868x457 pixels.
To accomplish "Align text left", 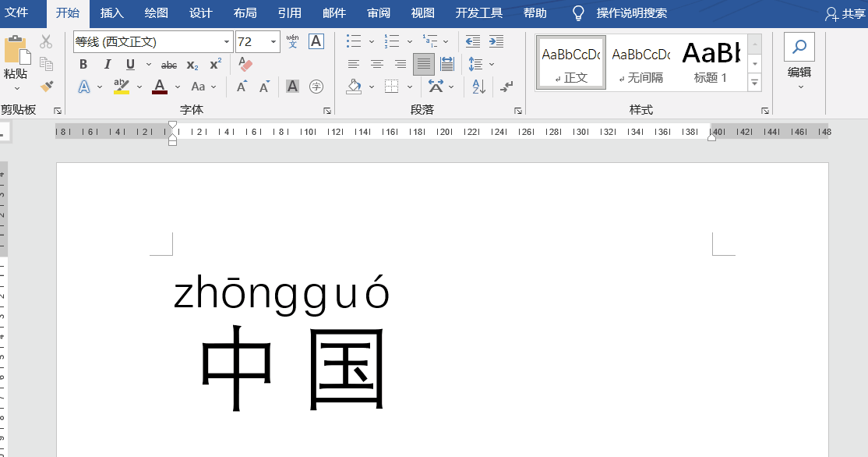I will tap(354, 64).
